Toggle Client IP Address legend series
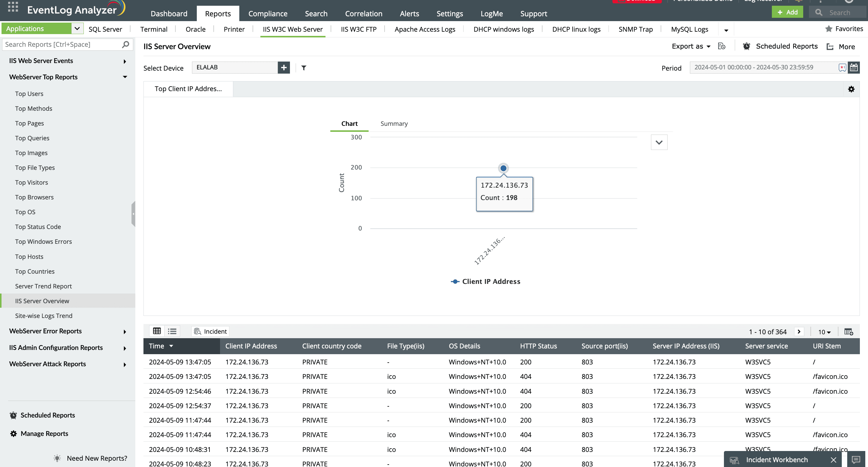 tap(486, 281)
